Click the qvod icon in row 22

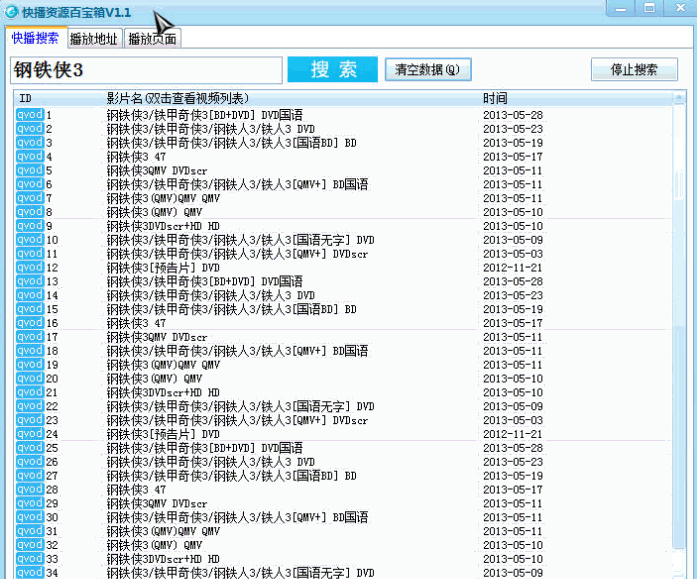click(30, 406)
